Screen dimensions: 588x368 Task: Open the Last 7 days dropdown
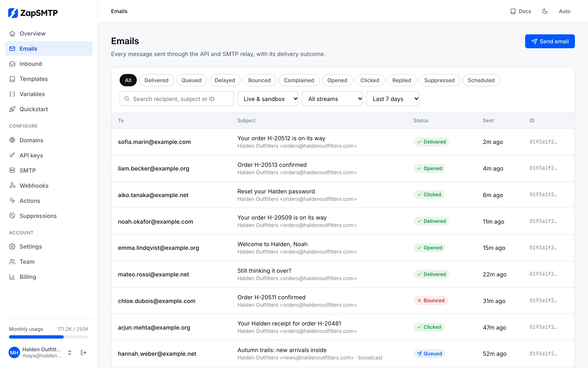(393, 99)
